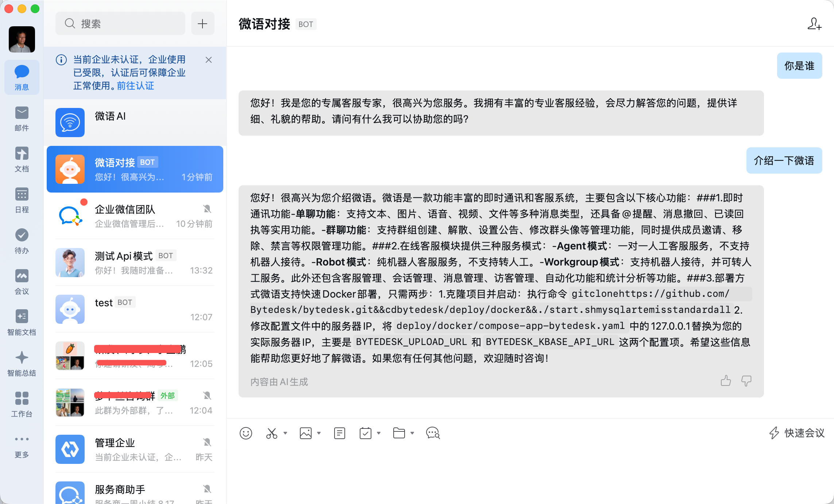
Task: Dismiss the enterprise certification notice
Action: [209, 60]
